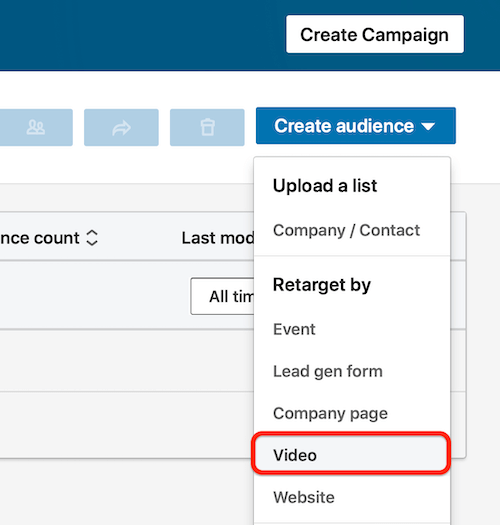Select Company / Contact list upload

(346, 230)
